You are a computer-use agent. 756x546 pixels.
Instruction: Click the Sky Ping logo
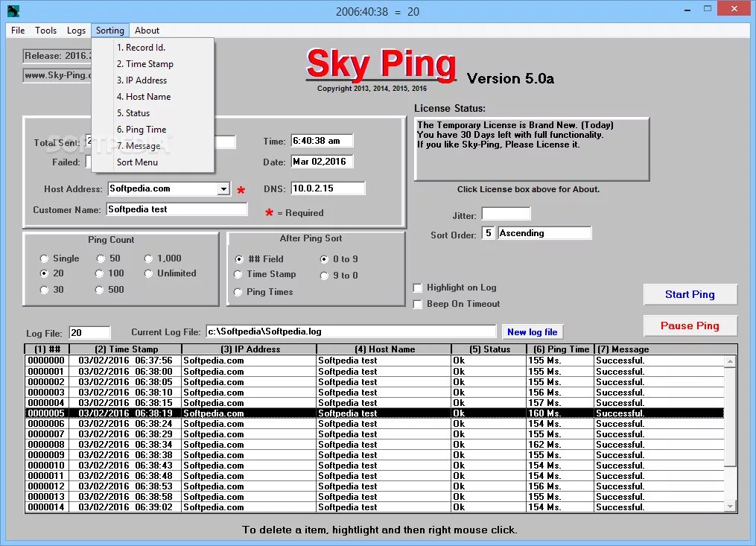381,64
